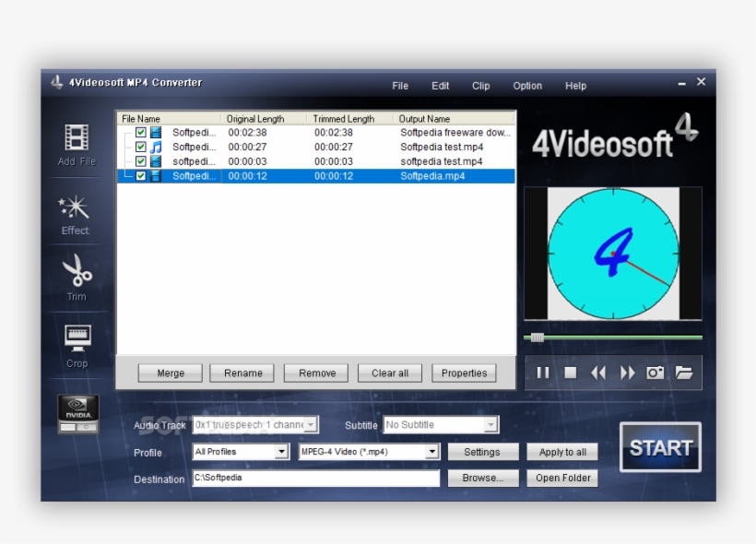Open the Option menu
Viewport: 756px width, 544px height.
coord(527,86)
